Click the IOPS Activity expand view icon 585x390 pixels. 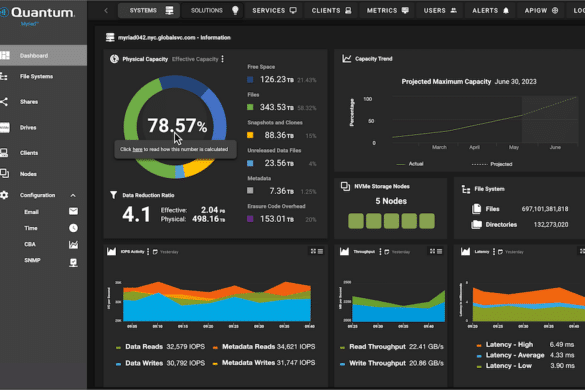click(x=313, y=252)
